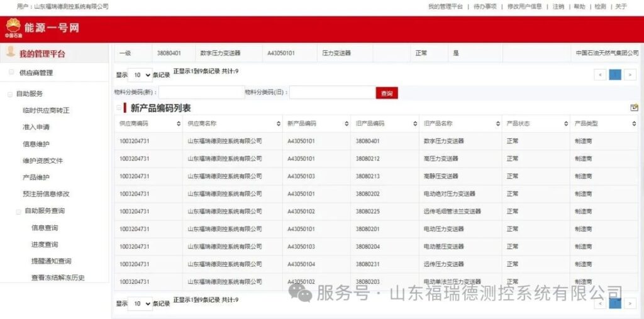This screenshot has width=644, height=319.
Task: Click the 中国石油 logo icon
Action: [x=13, y=28]
